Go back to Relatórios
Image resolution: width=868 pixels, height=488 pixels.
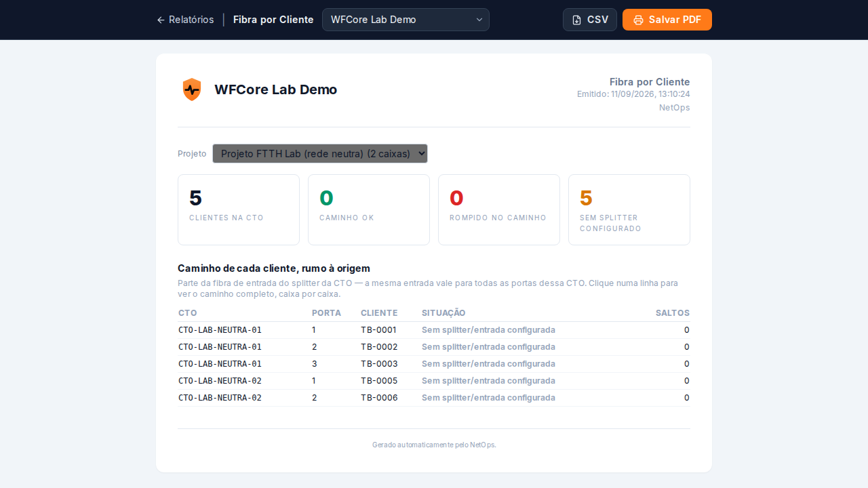coord(185,20)
